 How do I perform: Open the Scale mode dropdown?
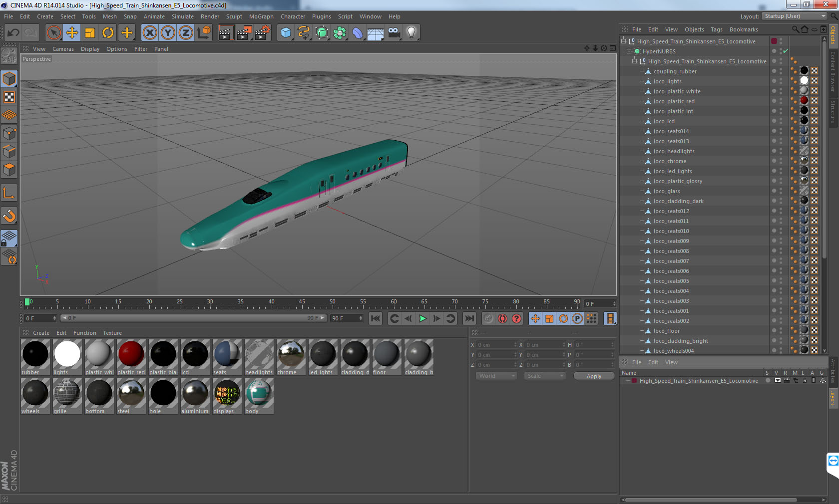(545, 376)
